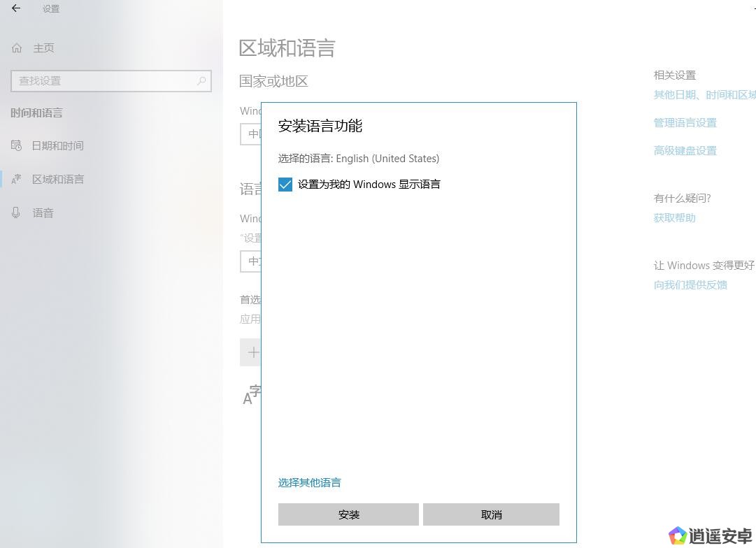Open the 高级键盘设置 link
This screenshot has width=756, height=548.
685,151
